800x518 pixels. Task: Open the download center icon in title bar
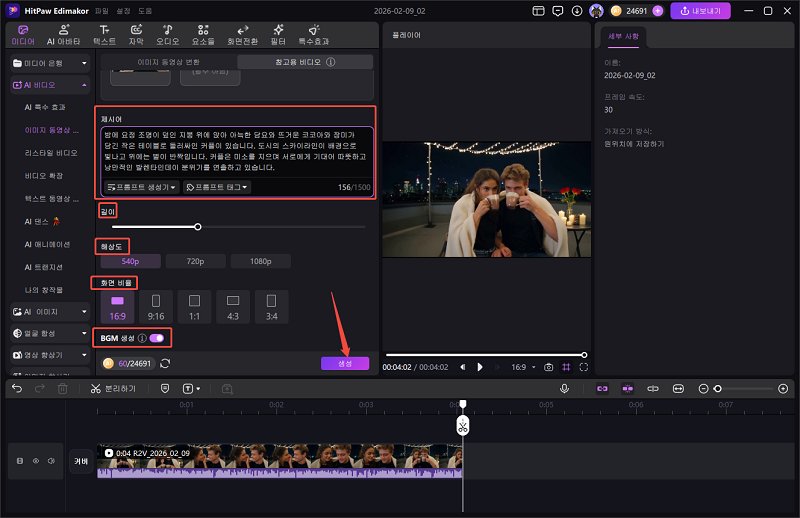(577, 11)
